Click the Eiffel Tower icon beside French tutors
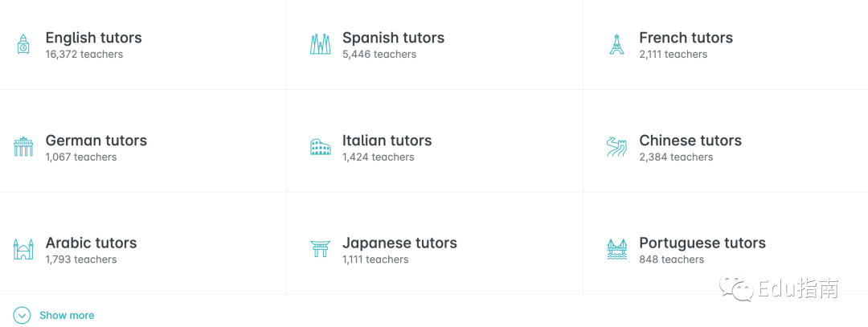Image resolution: width=868 pixels, height=327 pixels. tap(616, 44)
